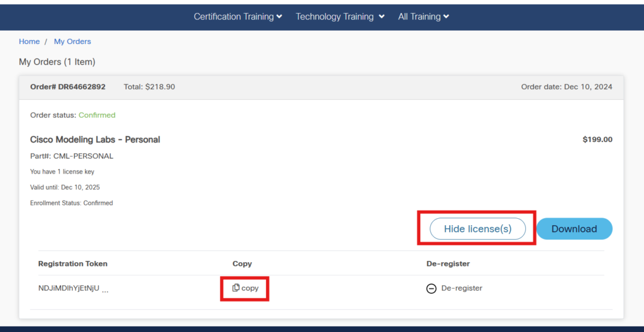Screen dimensions: 644x332
Task: Go to the Home breadcrumb link
Action: (29, 41)
